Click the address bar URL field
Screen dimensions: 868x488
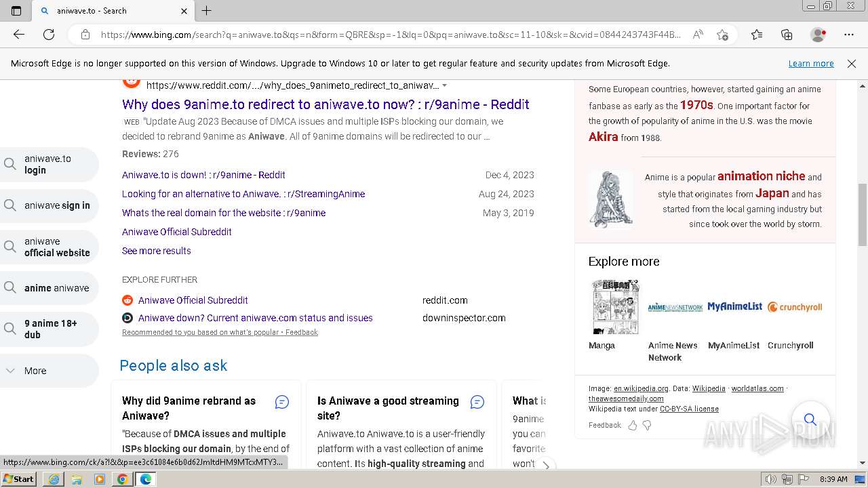click(390, 35)
